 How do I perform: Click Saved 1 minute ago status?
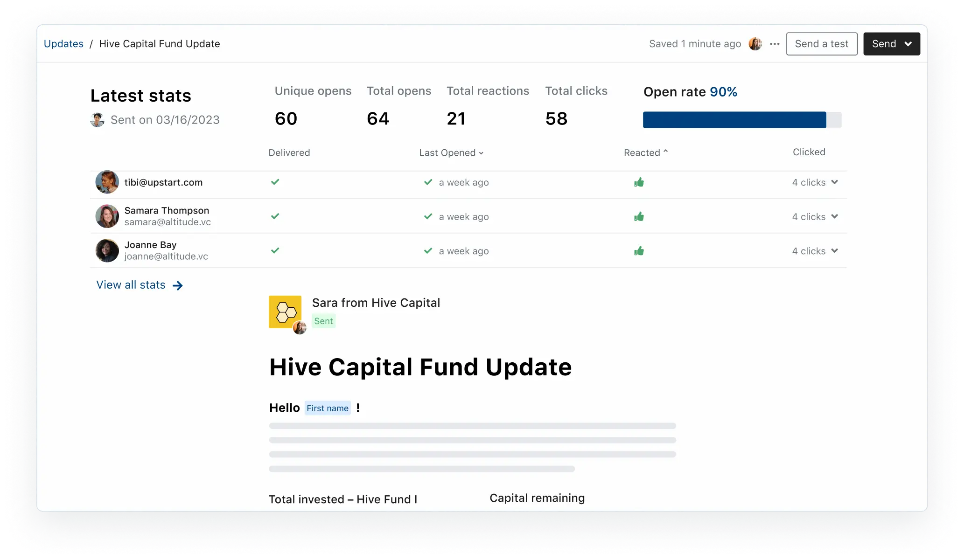695,44
